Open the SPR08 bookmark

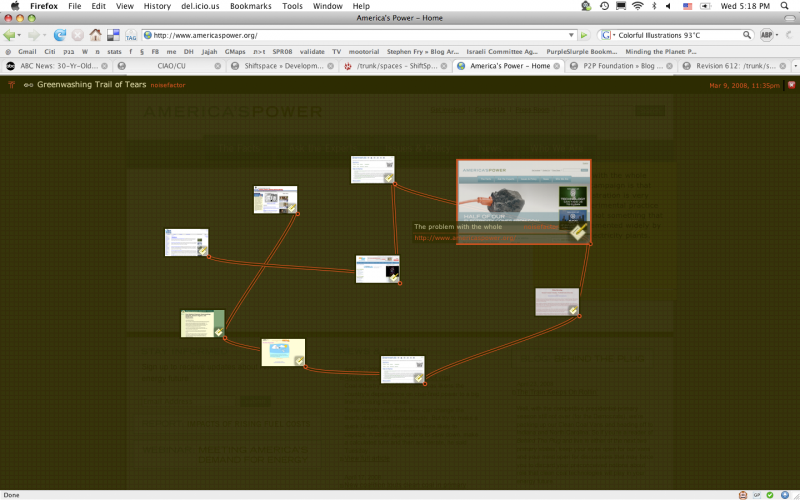282,52
